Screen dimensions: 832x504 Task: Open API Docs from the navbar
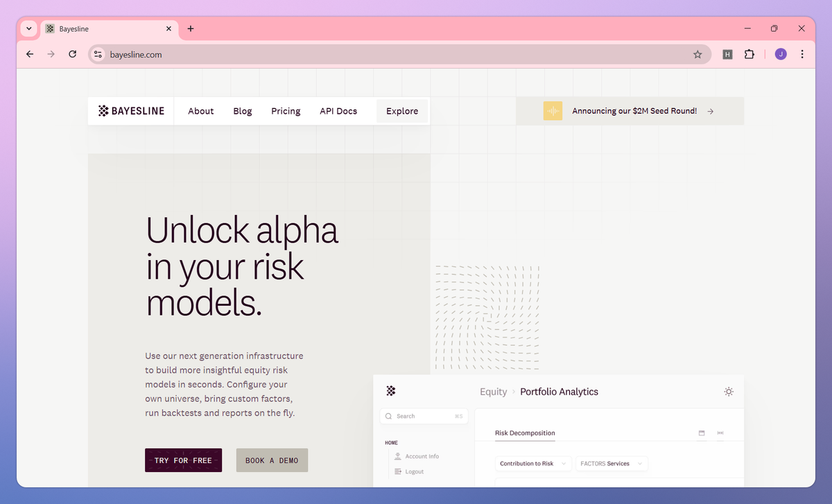point(338,111)
